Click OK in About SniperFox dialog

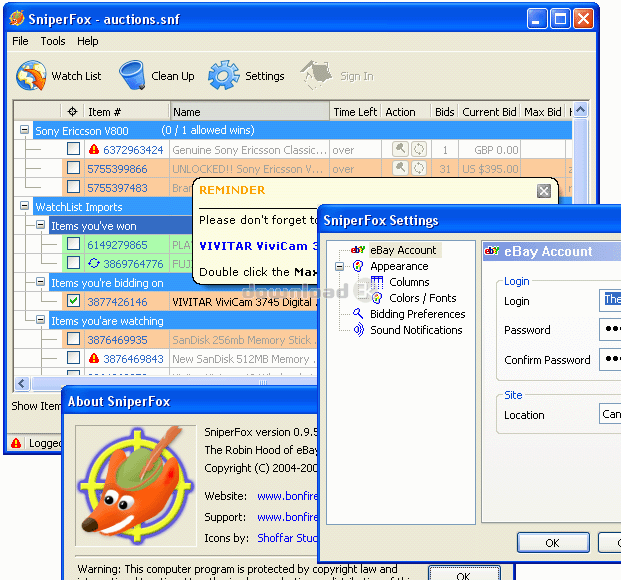point(464,574)
